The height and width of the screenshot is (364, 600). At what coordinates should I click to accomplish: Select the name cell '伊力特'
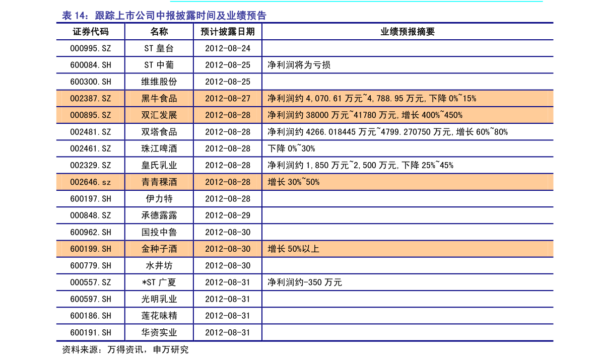click(159, 199)
